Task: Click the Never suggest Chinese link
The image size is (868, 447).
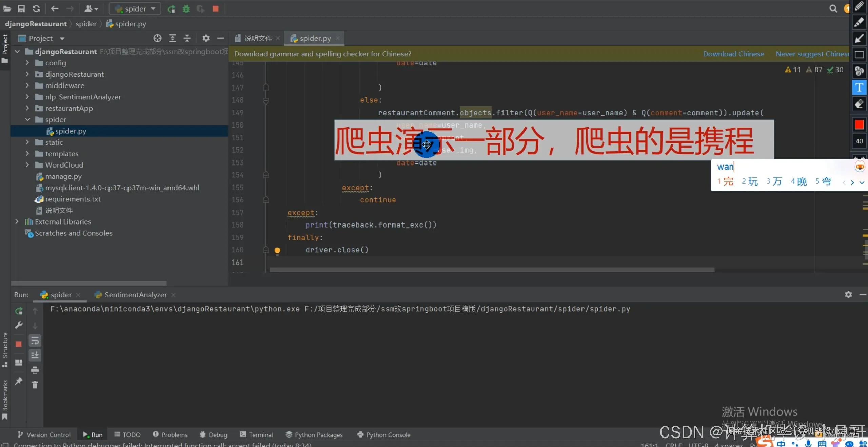Action: click(x=812, y=54)
